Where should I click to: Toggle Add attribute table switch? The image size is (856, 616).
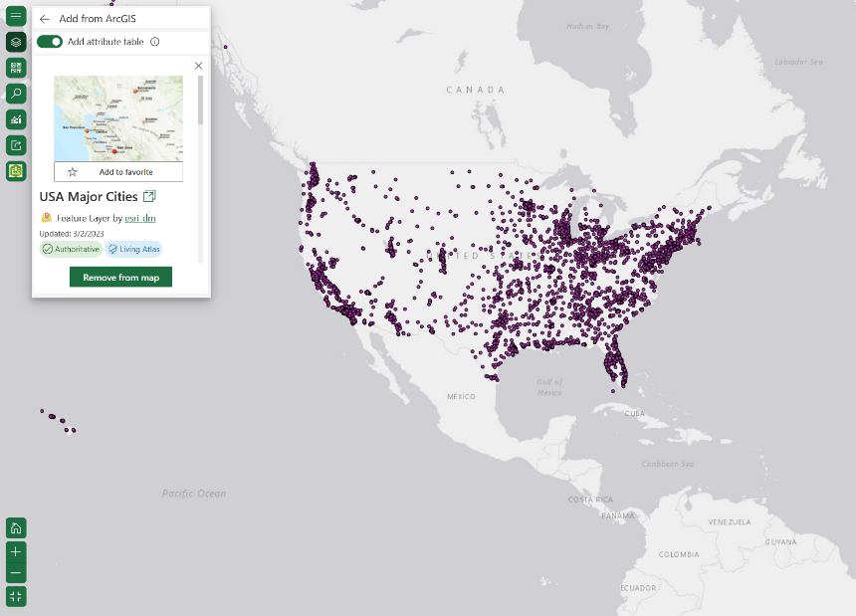point(50,42)
